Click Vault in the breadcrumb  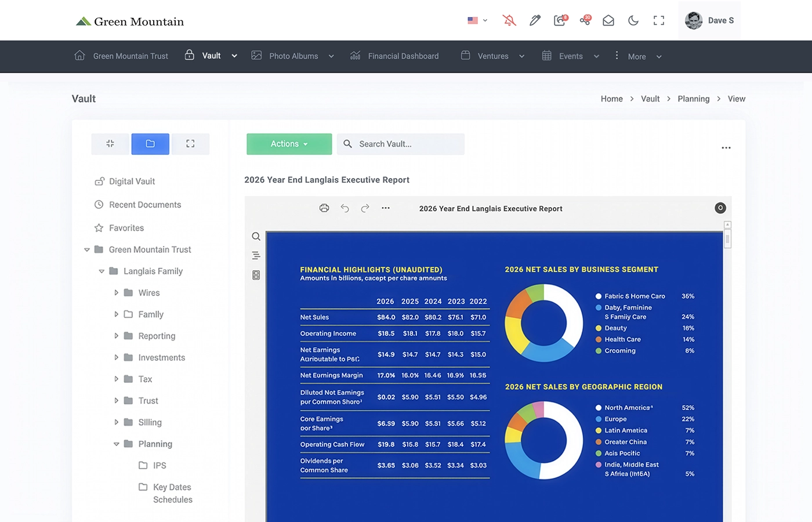pyautogui.click(x=650, y=99)
